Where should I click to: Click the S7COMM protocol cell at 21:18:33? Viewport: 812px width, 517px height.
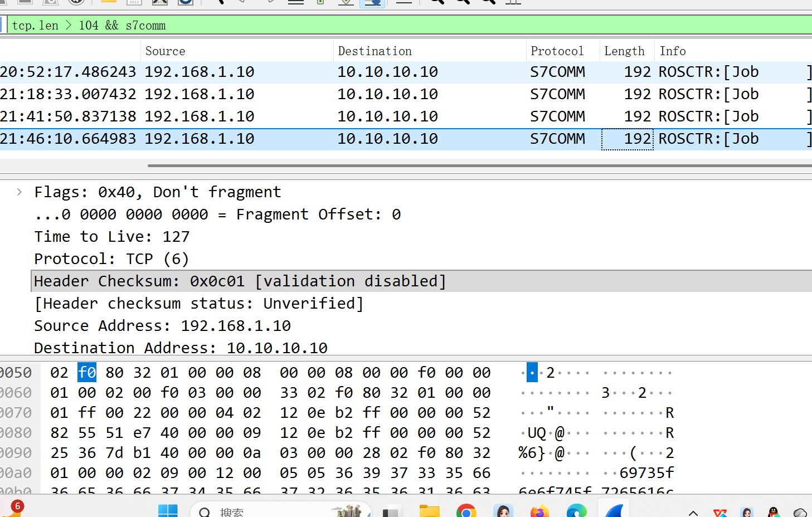click(557, 94)
